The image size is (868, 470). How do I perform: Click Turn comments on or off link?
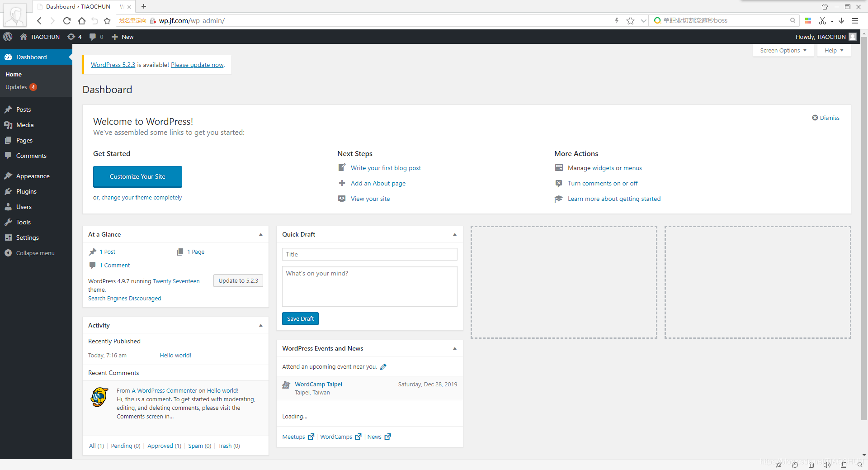pyautogui.click(x=603, y=183)
